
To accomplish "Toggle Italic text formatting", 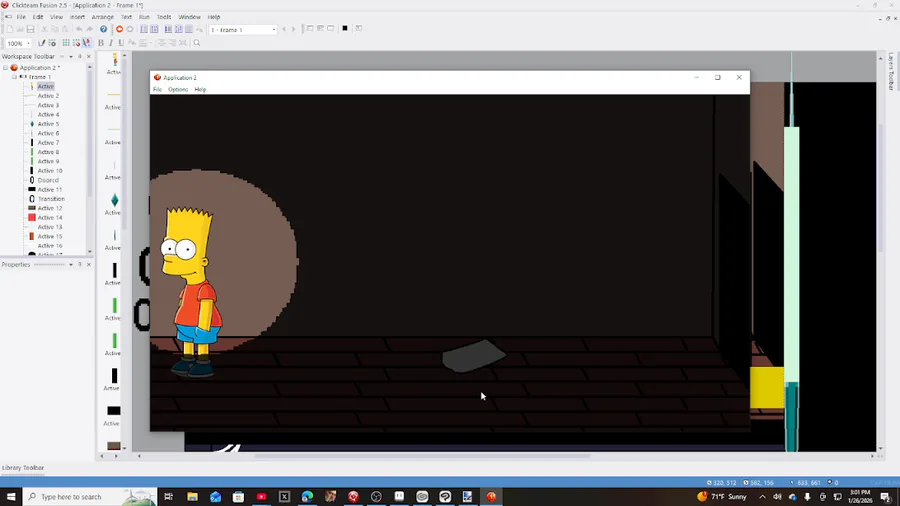I will point(111,43).
